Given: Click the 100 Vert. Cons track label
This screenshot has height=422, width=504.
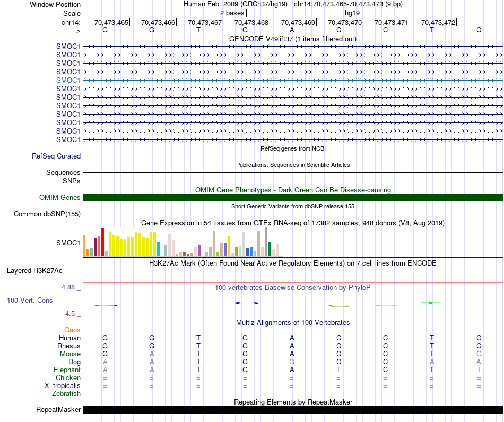Looking at the screenshot, I should [30, 301].
